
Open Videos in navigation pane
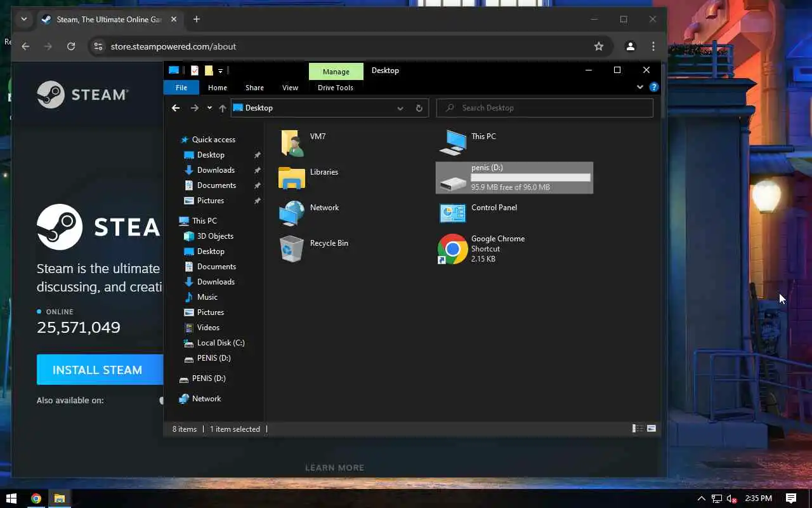208,328
